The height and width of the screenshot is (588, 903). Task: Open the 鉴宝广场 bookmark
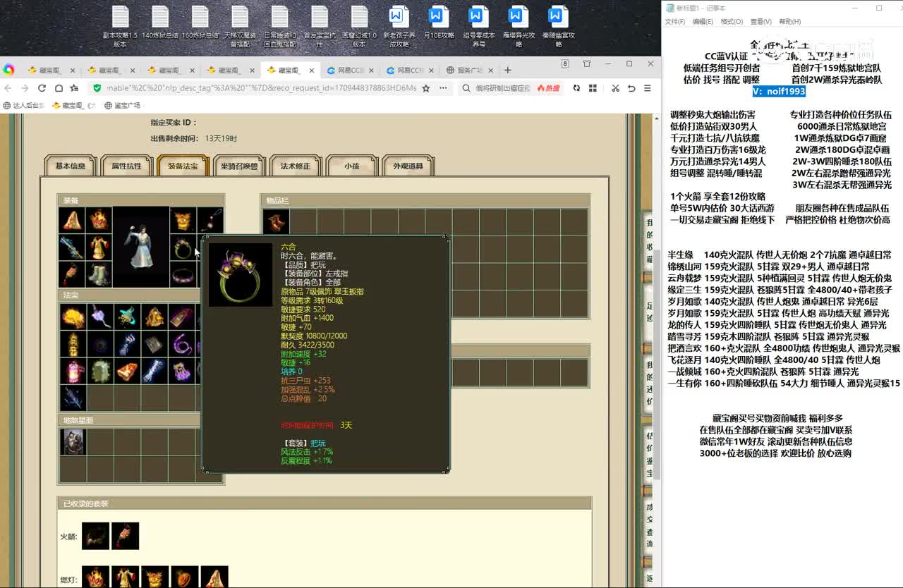(x=123, y=105)
